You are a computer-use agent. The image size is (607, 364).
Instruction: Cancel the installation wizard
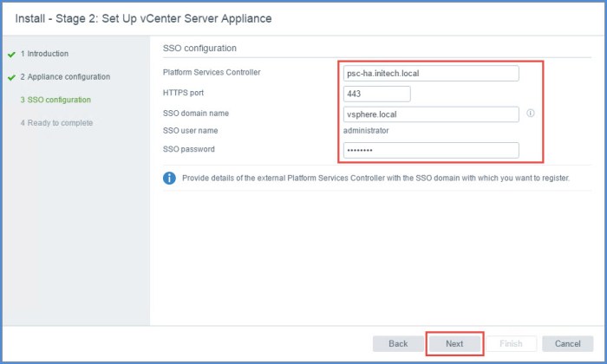coord(567,343)
